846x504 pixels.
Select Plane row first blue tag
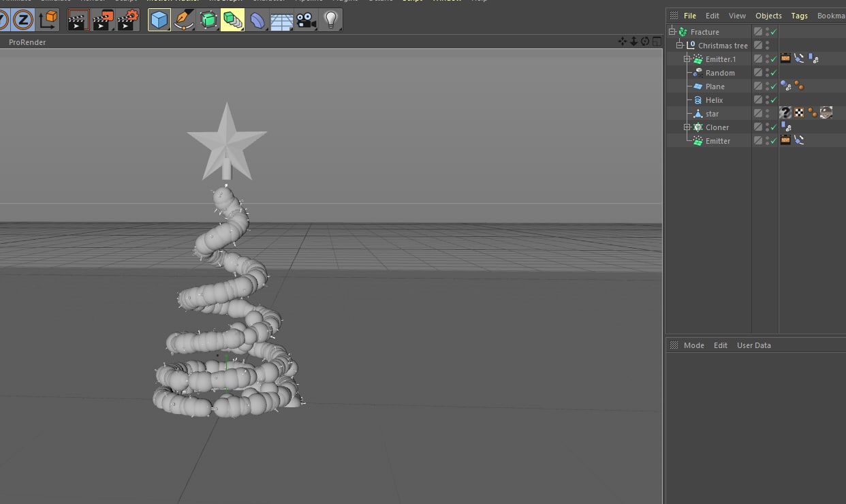coord(785,86)
